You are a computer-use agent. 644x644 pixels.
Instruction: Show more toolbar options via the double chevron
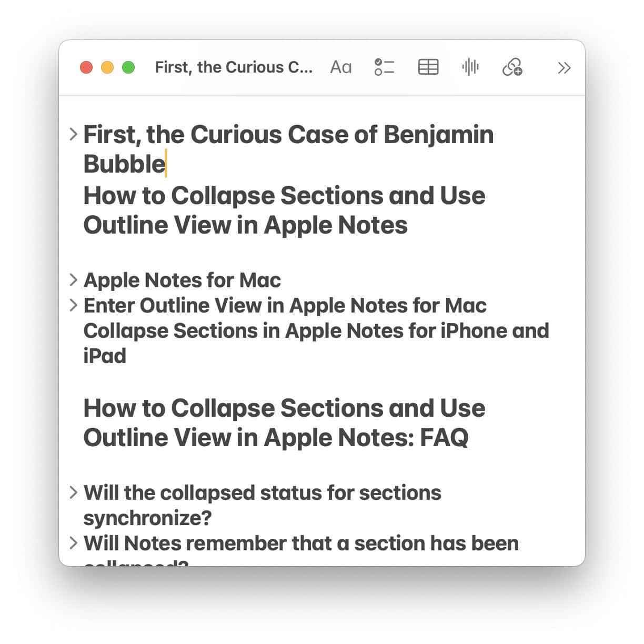coord(564,67)
